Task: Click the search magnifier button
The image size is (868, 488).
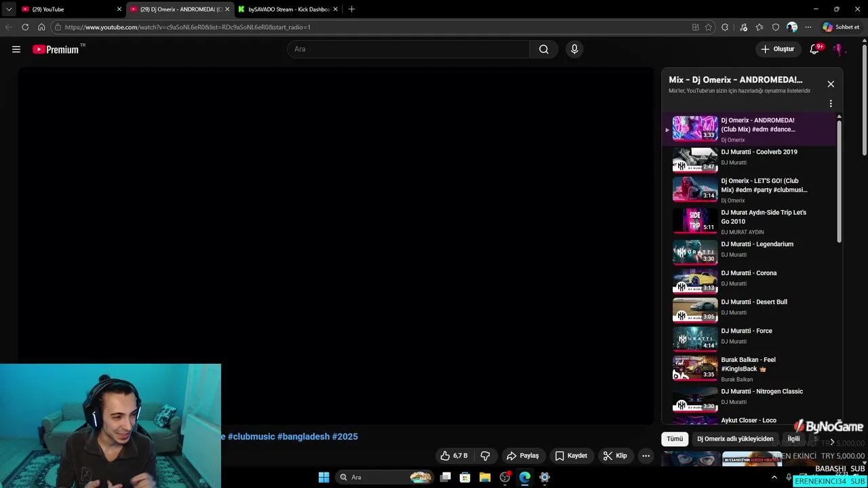Action: 544,49
